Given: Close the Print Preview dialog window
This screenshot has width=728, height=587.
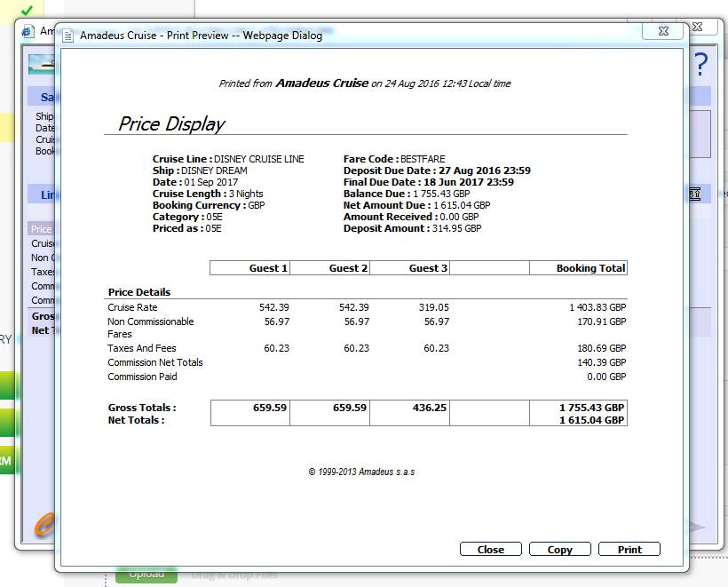Looking at the screenshot, I should coord(663,31).
